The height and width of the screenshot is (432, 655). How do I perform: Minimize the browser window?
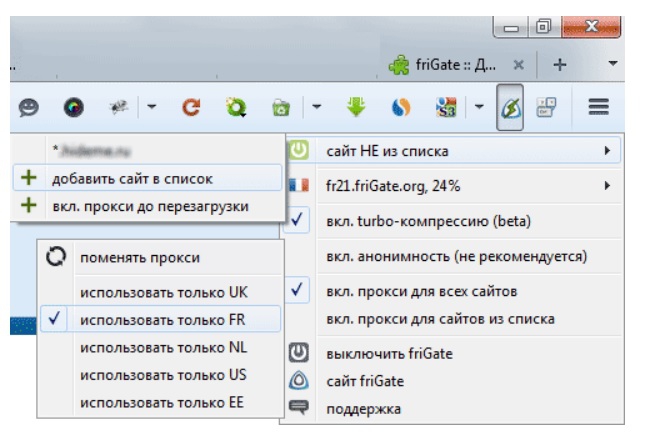(x=511, y=28)
